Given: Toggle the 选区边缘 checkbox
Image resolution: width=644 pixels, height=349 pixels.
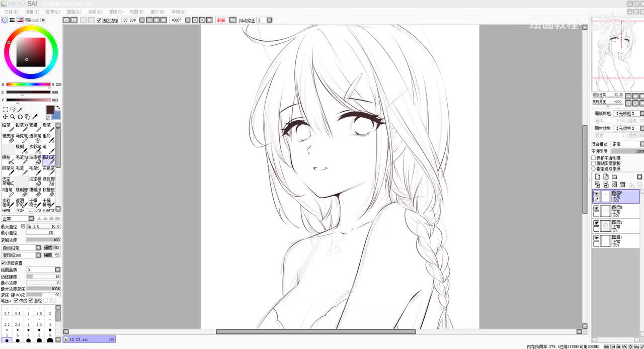Looking at the screenshot, I should tap(99, 20).
